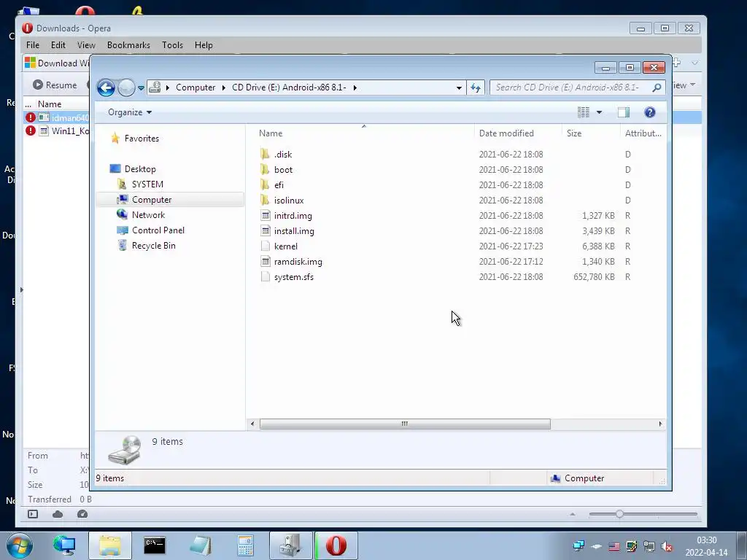Viewport: 747px width, 560px height.
Task: Click the Opera cloud sync icon
Action: [58, 514]
